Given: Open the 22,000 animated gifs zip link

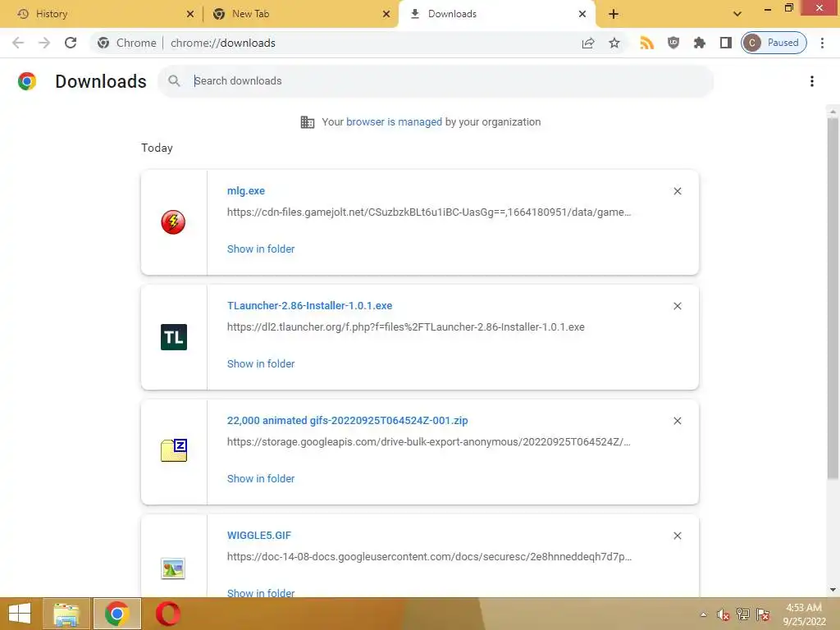Looking at the screenshot, I should coord(347,421).
